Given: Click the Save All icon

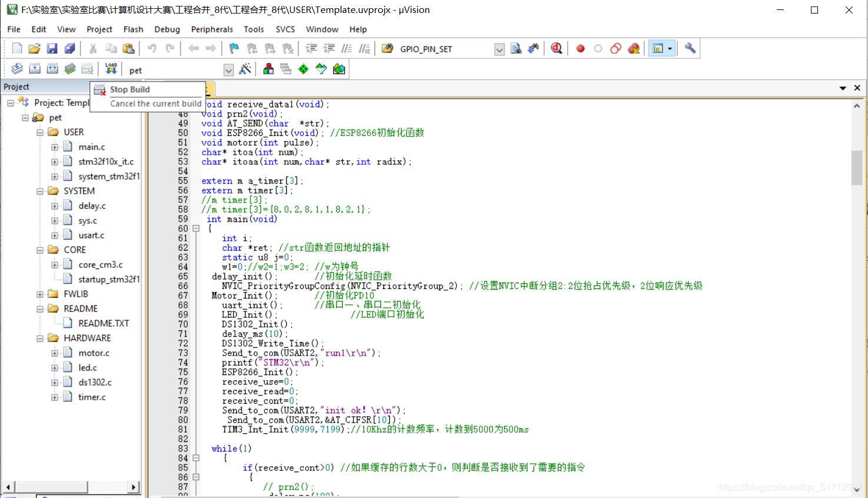Looking at the screenshot, I should click(x=70, y=49).
